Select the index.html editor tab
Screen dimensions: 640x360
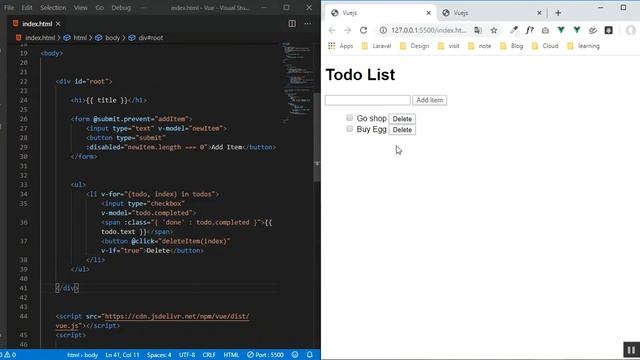(x=37, y=24)
